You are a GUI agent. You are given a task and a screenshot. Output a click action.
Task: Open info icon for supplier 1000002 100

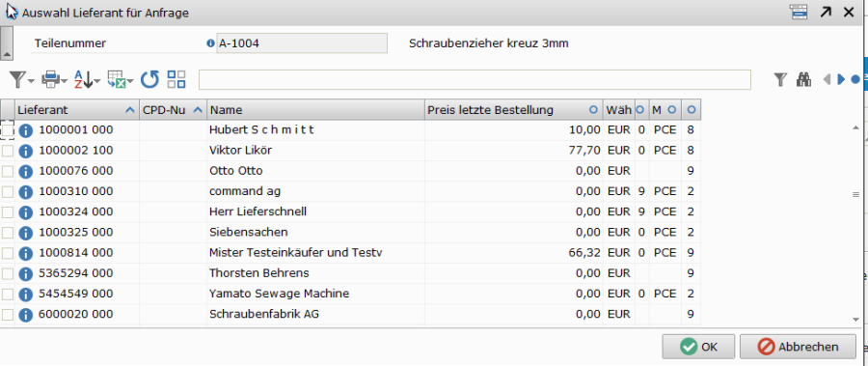[25, 151]
